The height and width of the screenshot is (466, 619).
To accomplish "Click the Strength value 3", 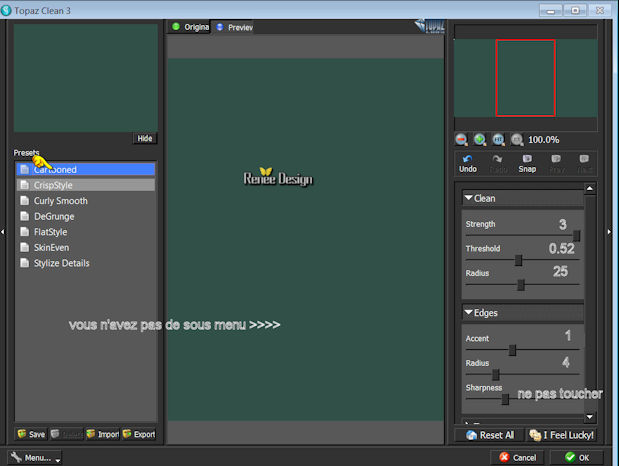I will (563, 224).
